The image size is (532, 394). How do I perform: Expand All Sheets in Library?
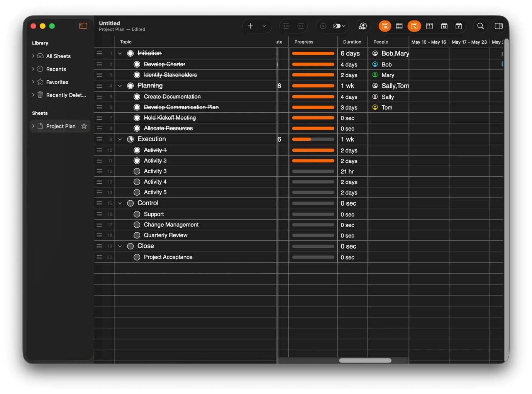click(x=33, y=56)
